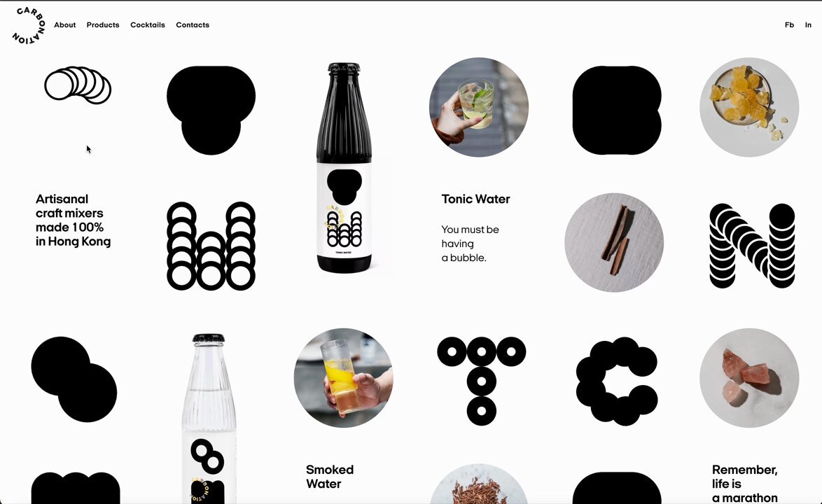Open the About page
The width and height of the screenshot is (822, 504).
pos(65,24)
